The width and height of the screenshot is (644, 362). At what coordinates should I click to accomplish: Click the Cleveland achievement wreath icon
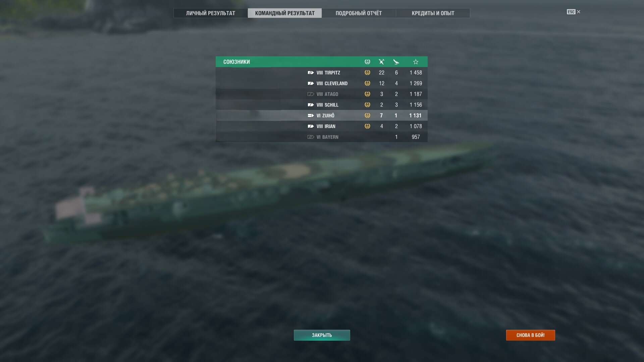tap(367, 83)
